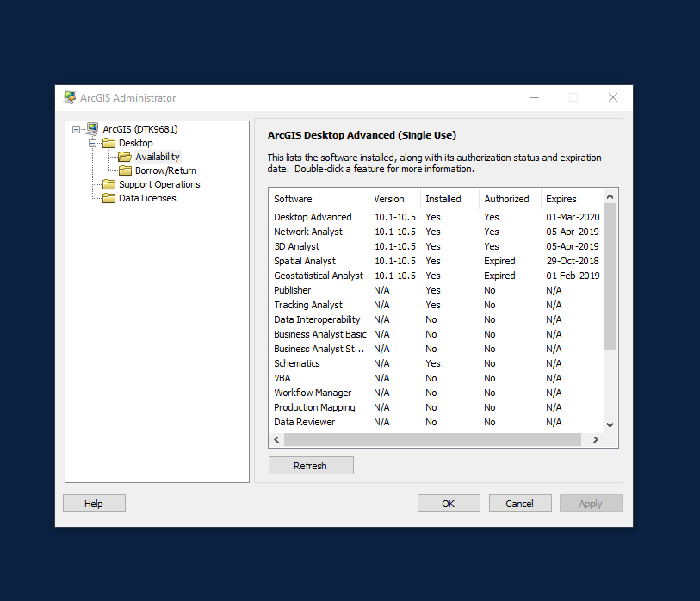
Task: Collapse the Desktop tree node
Action: click(x=92, y=143)
